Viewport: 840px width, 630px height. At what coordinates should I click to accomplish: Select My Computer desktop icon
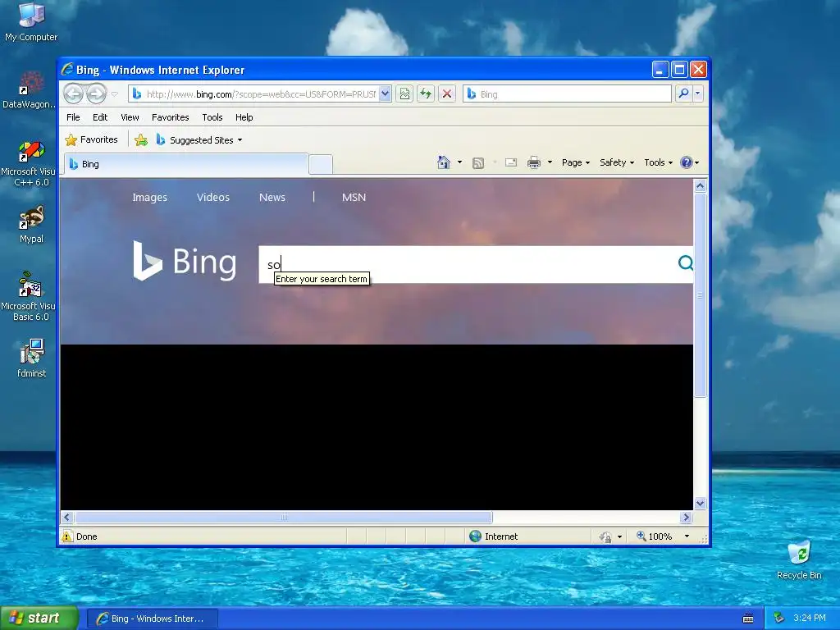point(31,22)
